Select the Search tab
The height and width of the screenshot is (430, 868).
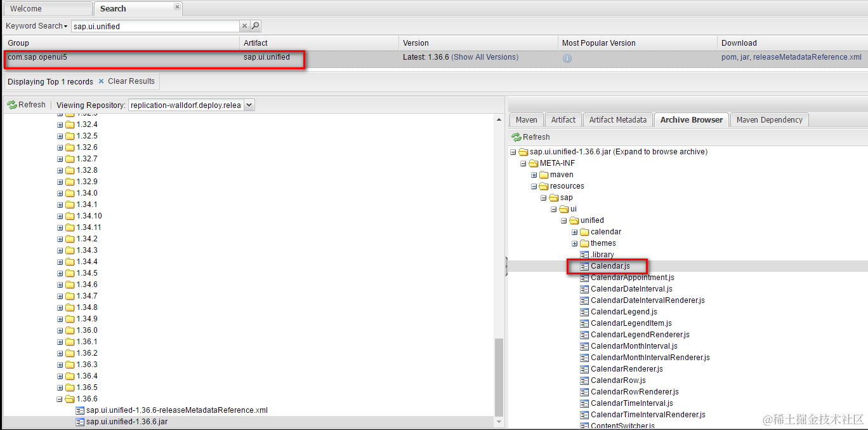tap(138, 9)
